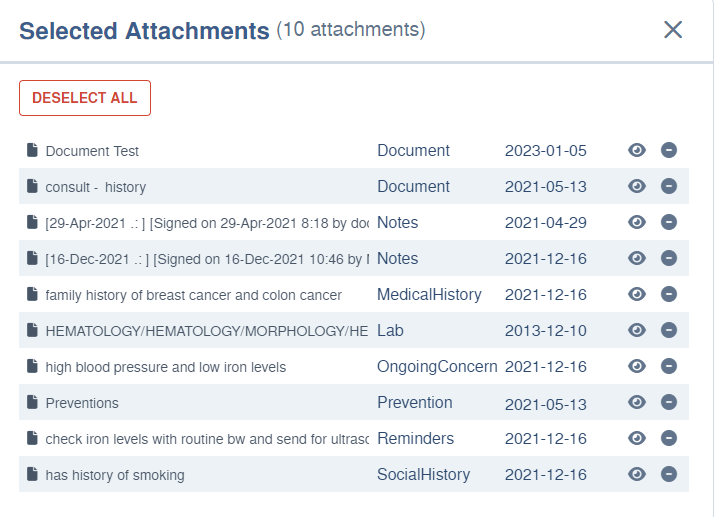Click the Deselect All button
The width and height of the screenshot is (714, 517).
pos(85,98)
